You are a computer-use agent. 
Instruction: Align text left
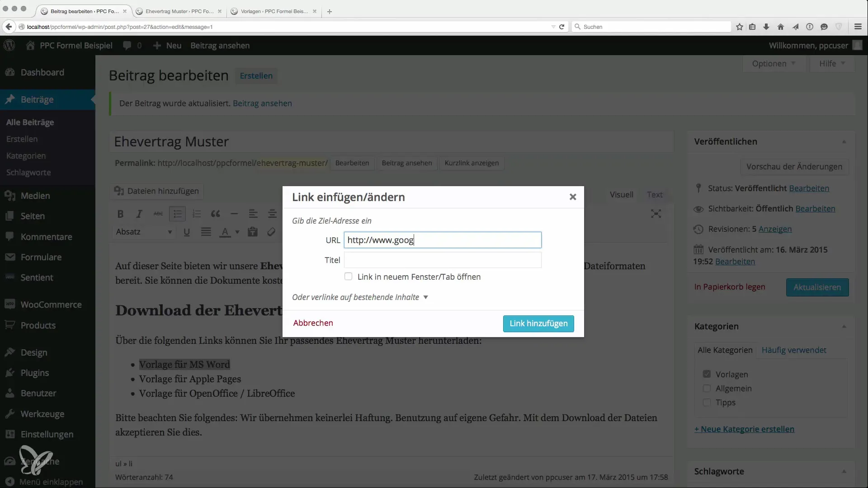pyautogui.click(x=253, y=214)
